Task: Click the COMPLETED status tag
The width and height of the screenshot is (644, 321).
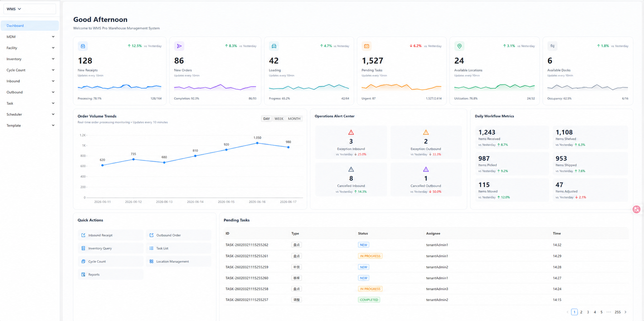Action: [369, 300]
